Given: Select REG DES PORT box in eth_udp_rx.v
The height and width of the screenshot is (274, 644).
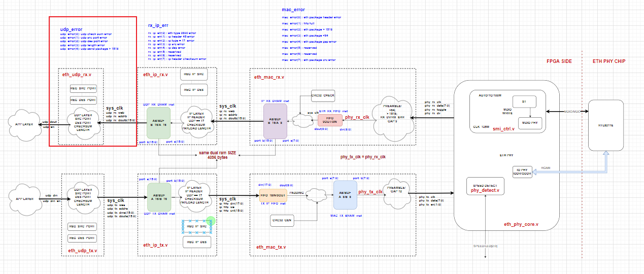Looking at the screenshot, I should 83,100.
